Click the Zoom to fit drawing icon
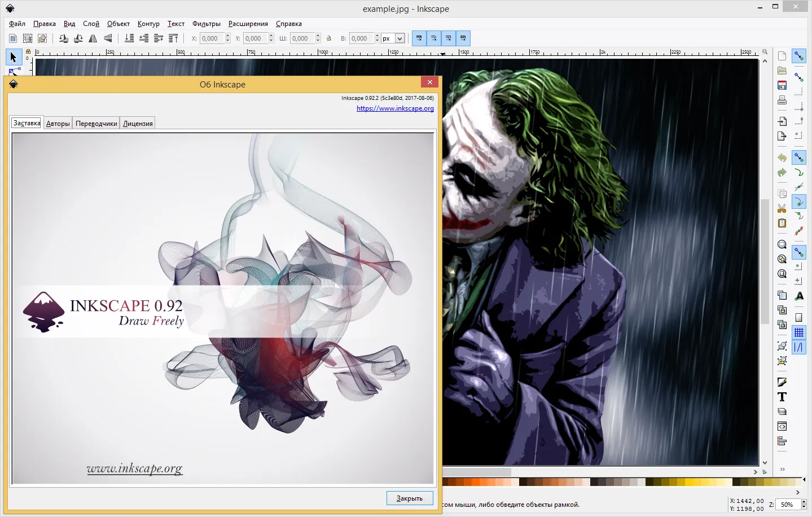Viewport: 812px width, 517px height. (x=782, y=259)
